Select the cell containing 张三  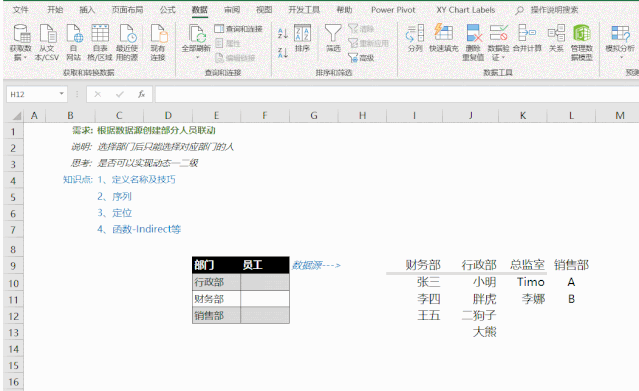414,282
